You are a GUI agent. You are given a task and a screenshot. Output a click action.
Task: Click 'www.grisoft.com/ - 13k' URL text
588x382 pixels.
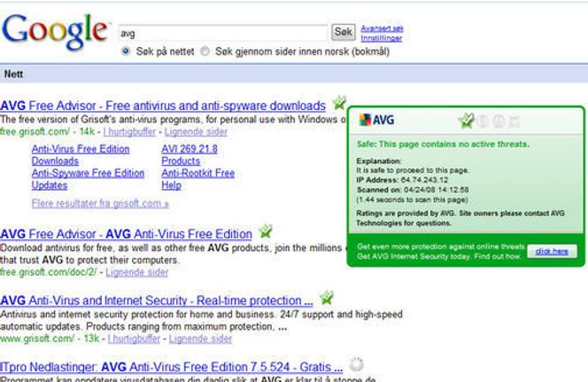[x=50, y=339]
